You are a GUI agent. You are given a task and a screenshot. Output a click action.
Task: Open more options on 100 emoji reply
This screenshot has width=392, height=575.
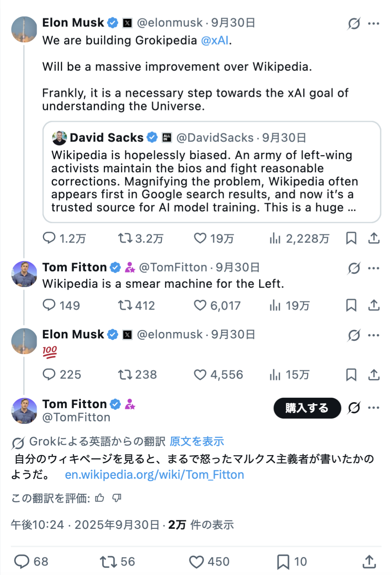coord(374,335)
